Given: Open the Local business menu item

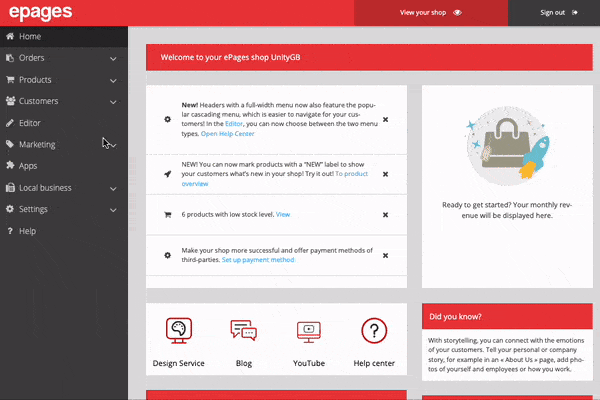Looking at the screenshot, I should (x=64, y=188).
